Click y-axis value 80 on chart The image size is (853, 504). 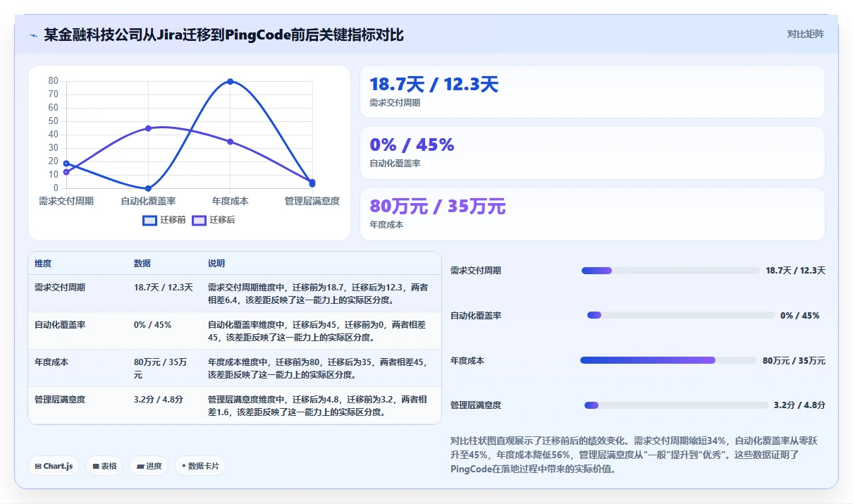[x=54, y=81]
